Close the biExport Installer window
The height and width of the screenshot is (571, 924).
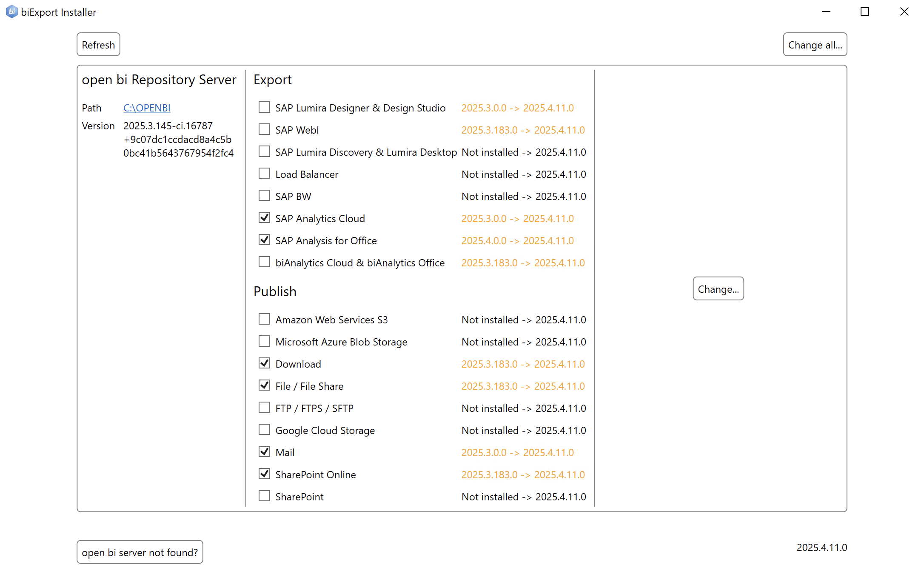coord(904,12)
